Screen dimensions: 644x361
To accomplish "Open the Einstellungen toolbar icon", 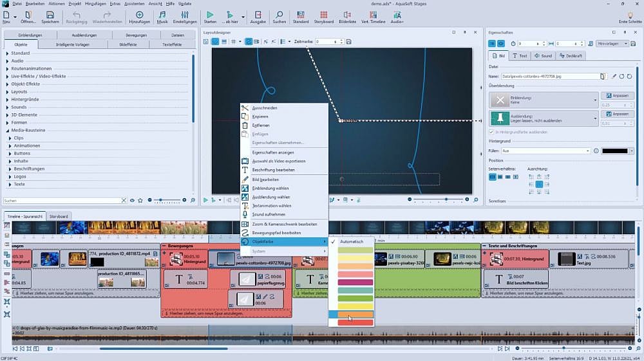I will 185,15.
